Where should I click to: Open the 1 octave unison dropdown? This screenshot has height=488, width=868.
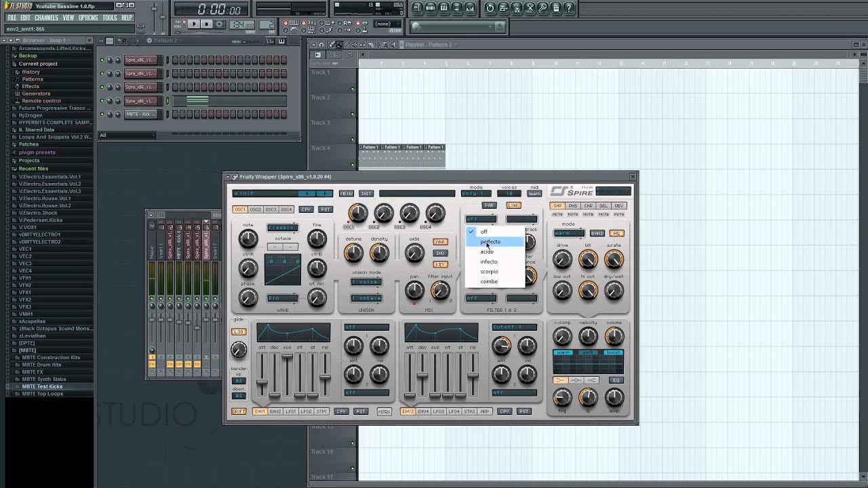366,298
